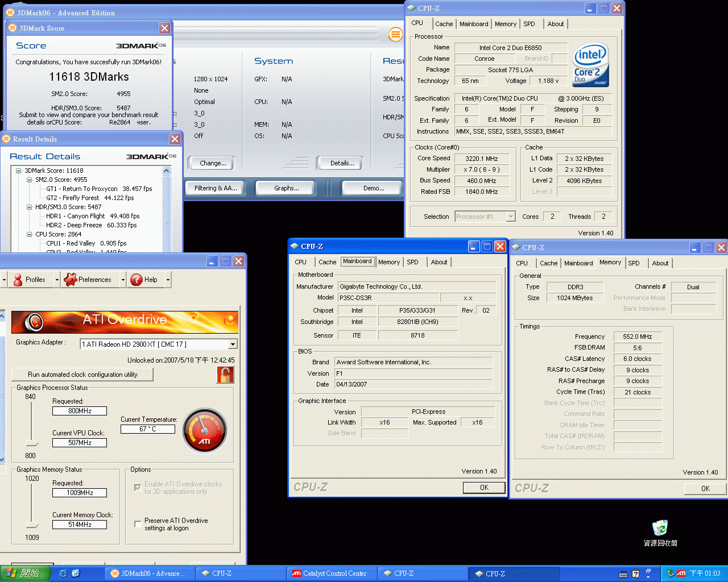Image resolution: width=728 pixels, height=582 pixels.
Task: Click the Intel Core 2 Duo logo in CPU-Z
Action: [590, 65]
